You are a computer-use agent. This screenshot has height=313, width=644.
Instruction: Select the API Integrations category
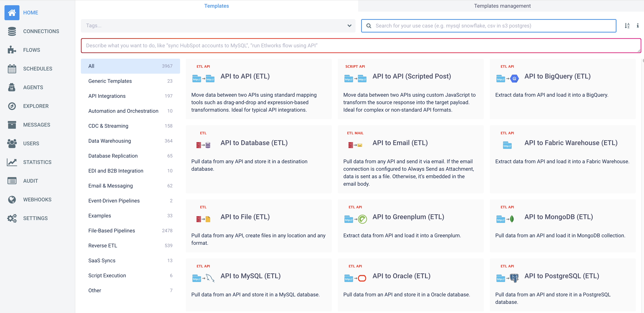coord(130,96)
